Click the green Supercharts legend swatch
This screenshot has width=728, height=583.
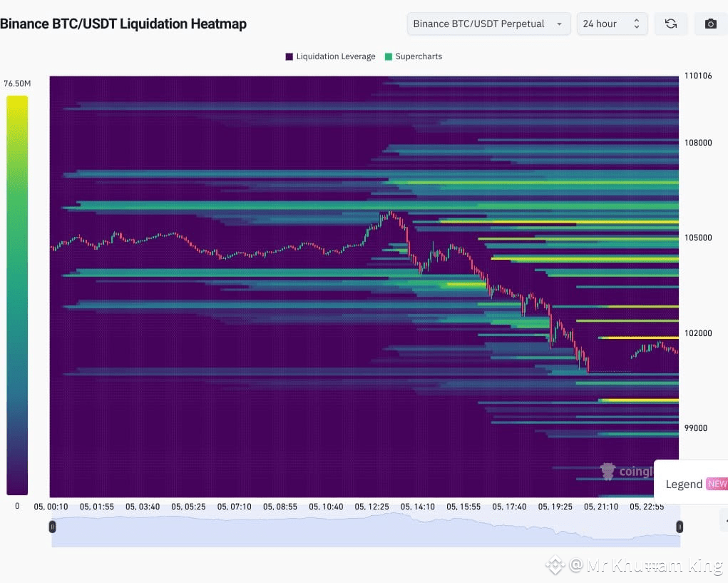[389, 56]
